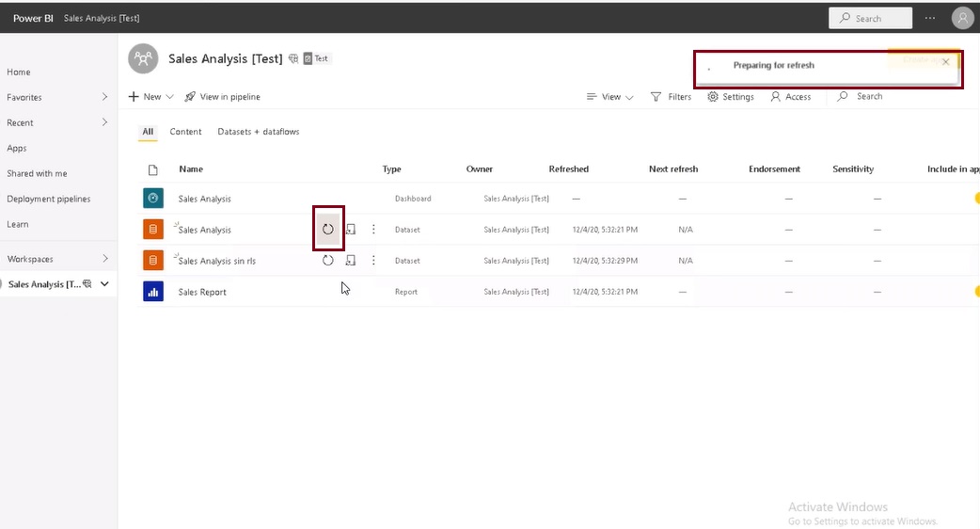Go to Home in sidebar
Screen dimensions: 980x529
click(19, 72)
